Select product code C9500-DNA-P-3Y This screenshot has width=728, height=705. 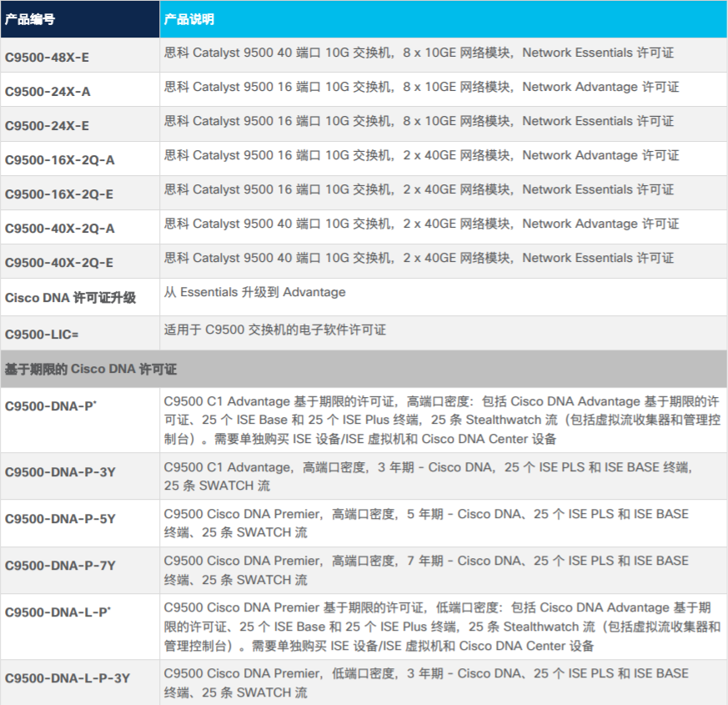(60, 472)
